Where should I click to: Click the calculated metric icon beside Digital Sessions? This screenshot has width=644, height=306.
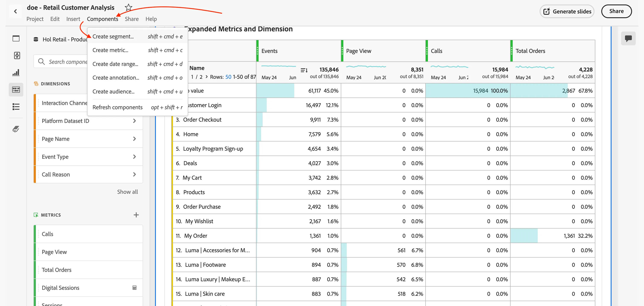[x=135, y=288]
